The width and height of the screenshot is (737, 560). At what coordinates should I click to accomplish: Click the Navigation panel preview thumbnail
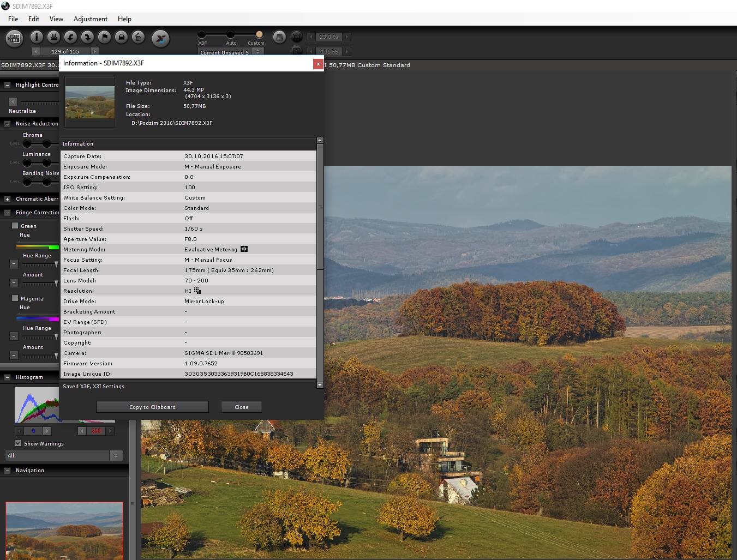point(64,530)
